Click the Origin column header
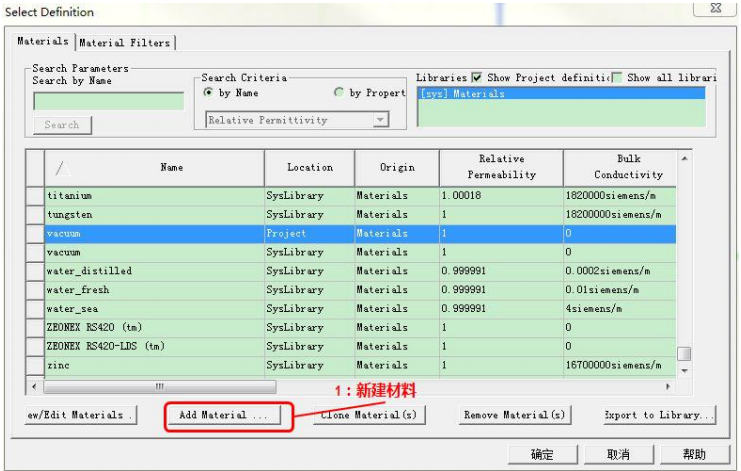The height and width of the screenshot is (471, 741). [397, 168]
